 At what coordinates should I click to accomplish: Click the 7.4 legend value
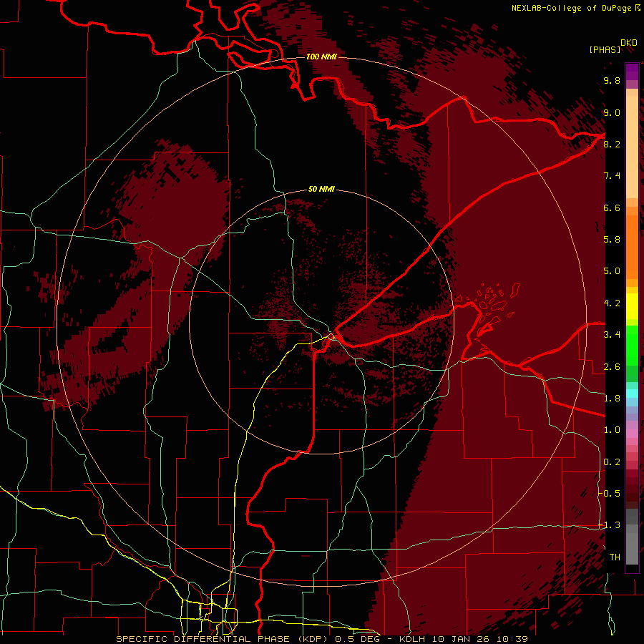(x=612, y=176)
